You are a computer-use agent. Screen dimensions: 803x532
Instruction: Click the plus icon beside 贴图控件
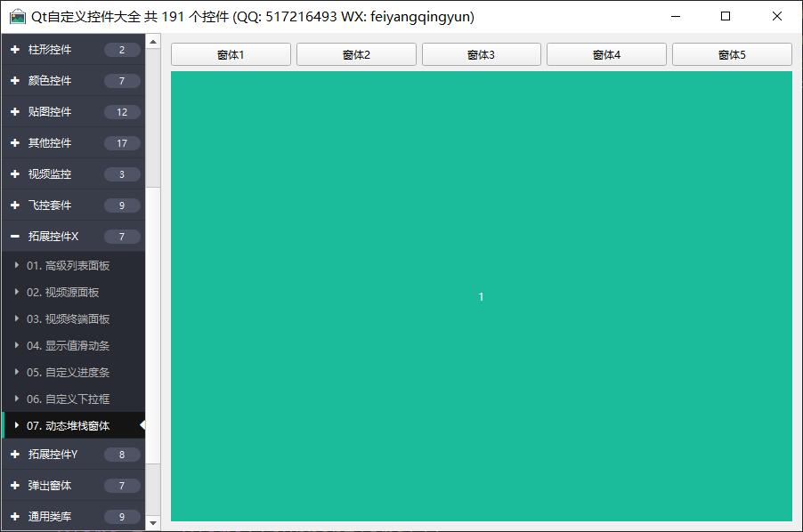pos(15,112)
